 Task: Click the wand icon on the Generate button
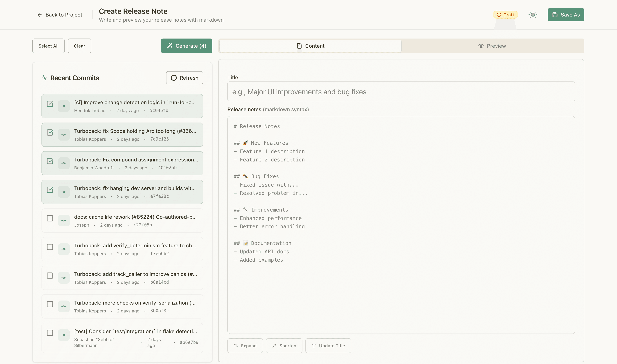pyautogui.click(x=170, y=46)
